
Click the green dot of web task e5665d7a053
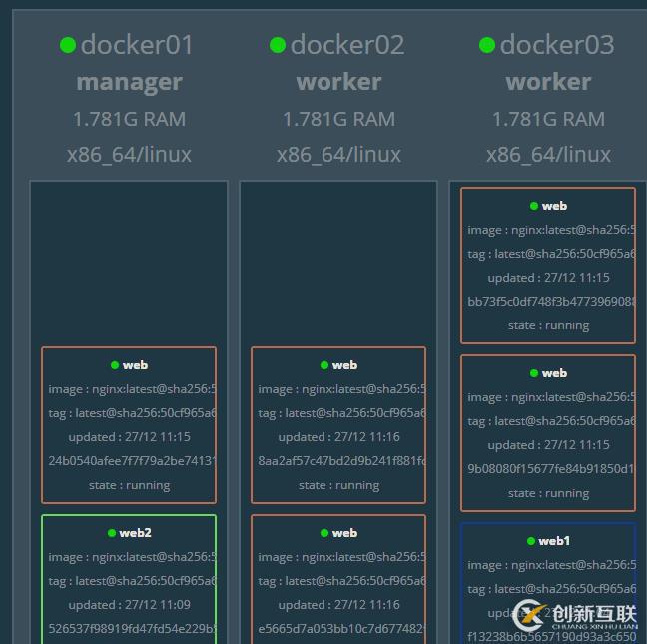(x=324, y=533)
